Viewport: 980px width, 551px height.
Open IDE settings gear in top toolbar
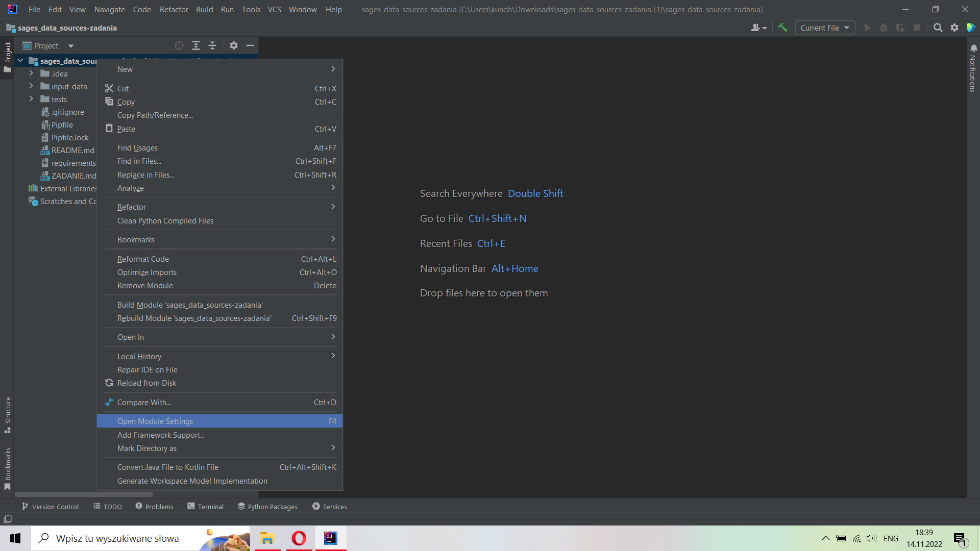tap(954, 28)
